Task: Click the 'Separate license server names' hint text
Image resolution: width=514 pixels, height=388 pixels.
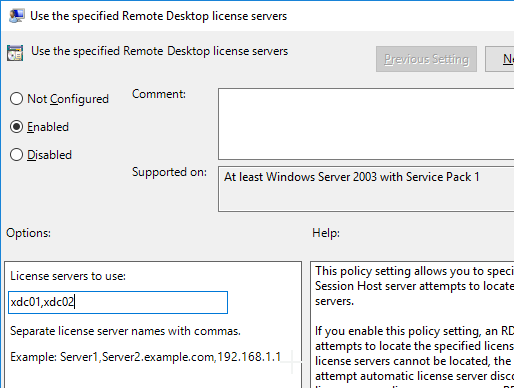Action: (125, 331)
